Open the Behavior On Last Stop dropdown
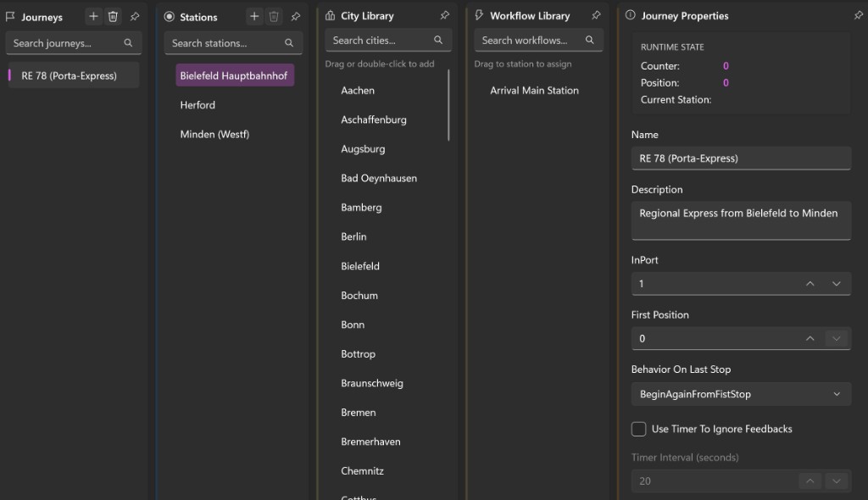The image size is (868, 500). coord(741,394)
